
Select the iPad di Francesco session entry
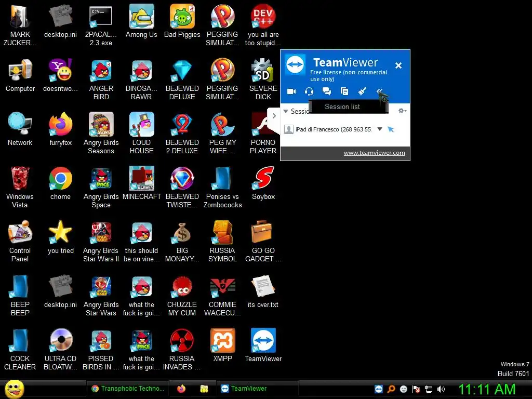click(x=334, y=129)
